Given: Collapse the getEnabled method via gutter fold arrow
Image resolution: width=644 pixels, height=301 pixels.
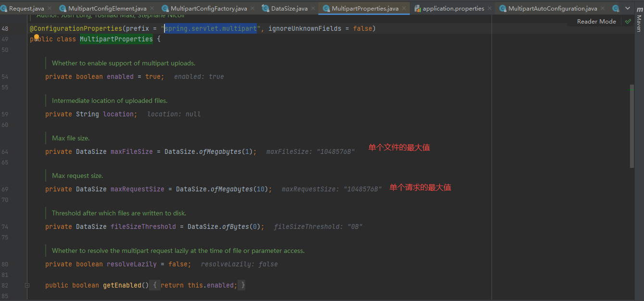Looking at the screenshot, I should pos(27,285).
